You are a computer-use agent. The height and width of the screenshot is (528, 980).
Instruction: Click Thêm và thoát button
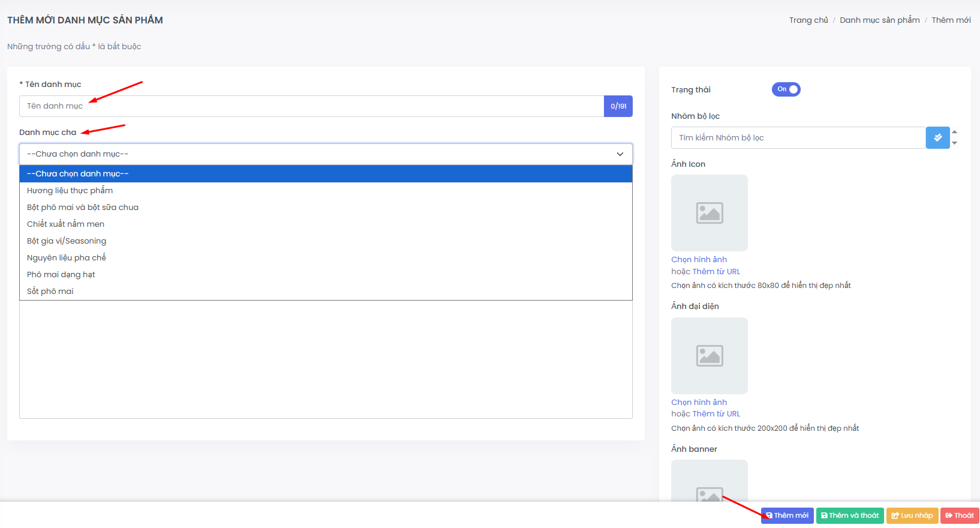[849, 515]
